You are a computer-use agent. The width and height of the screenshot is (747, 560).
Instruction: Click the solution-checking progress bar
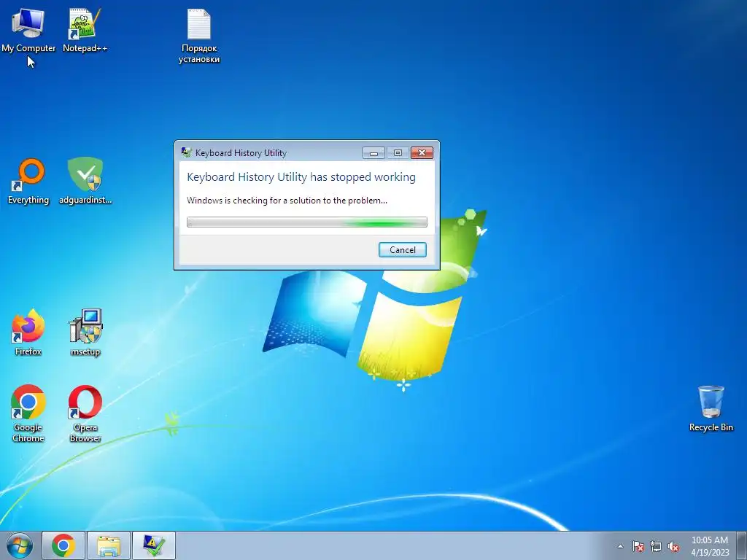pyautogui.click(x=307, y=222)
